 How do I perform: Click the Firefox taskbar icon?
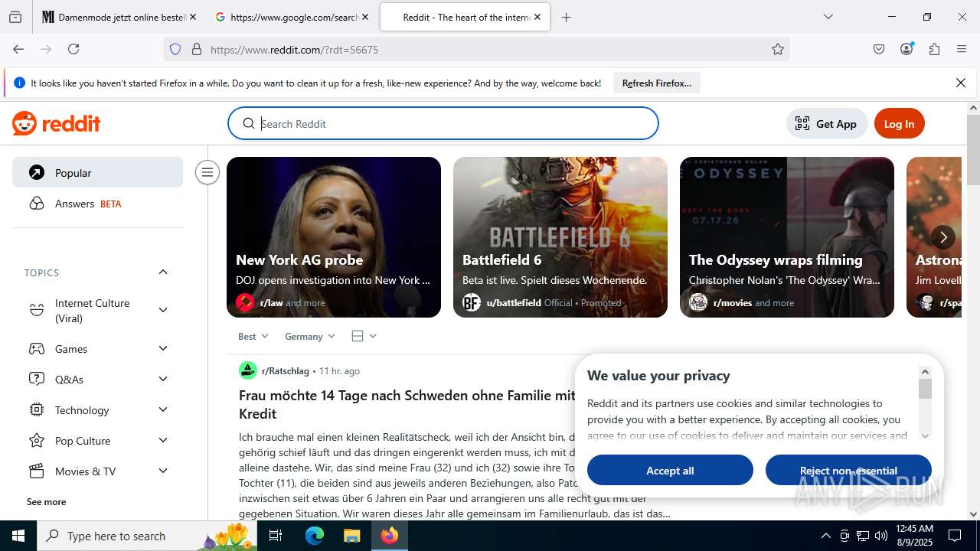[x=390, y=536]
